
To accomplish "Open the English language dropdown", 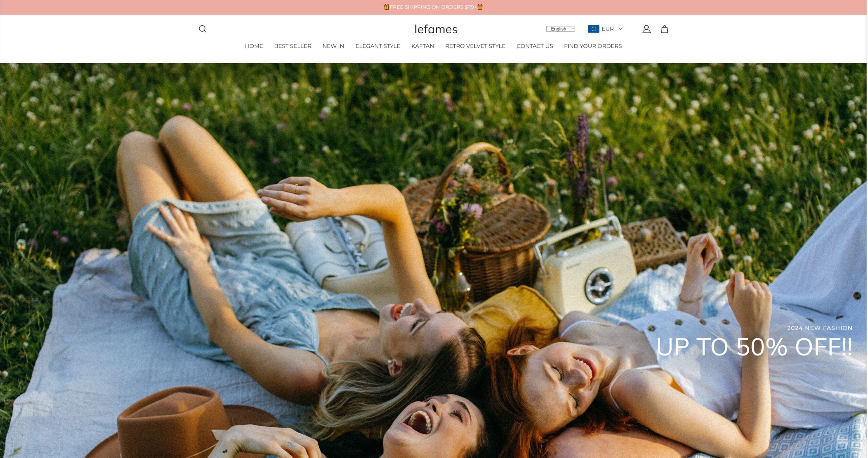I will pyautogui.click(x=560, y=29).
